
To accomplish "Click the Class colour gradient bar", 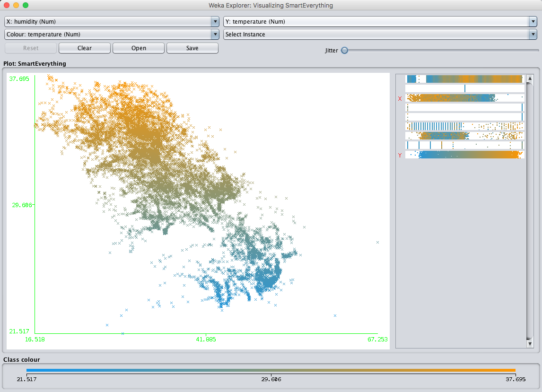I will [x=271, y=370].
